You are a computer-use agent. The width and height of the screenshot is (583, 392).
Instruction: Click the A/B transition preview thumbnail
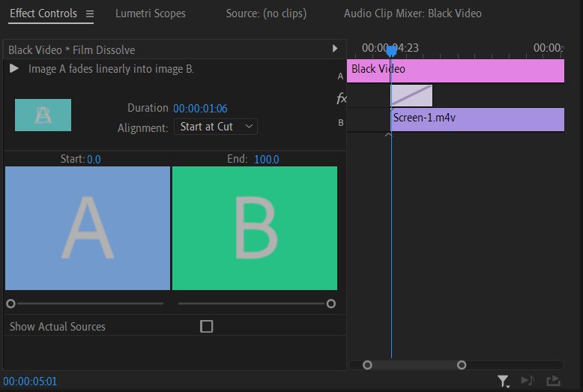(x=43, y=115)
